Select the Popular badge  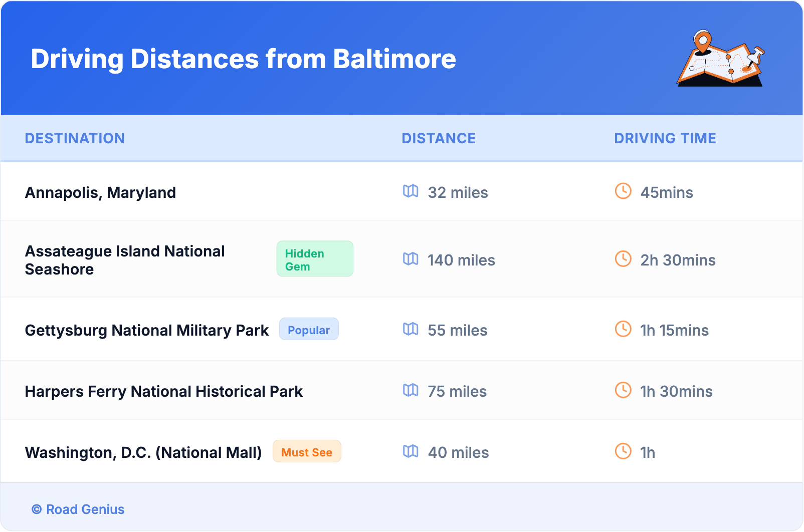[309, 330]
